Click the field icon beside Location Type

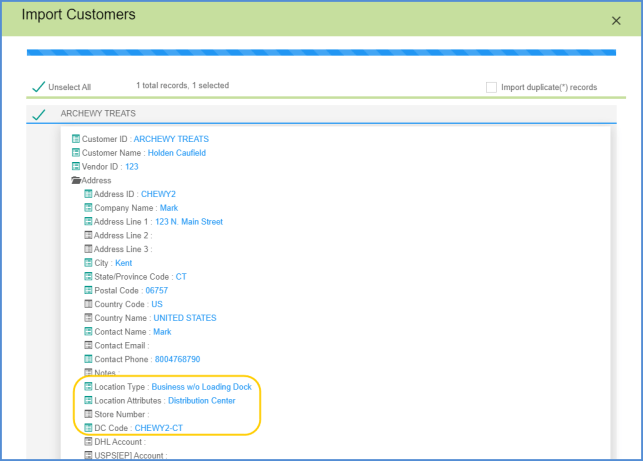coord(88,386)
